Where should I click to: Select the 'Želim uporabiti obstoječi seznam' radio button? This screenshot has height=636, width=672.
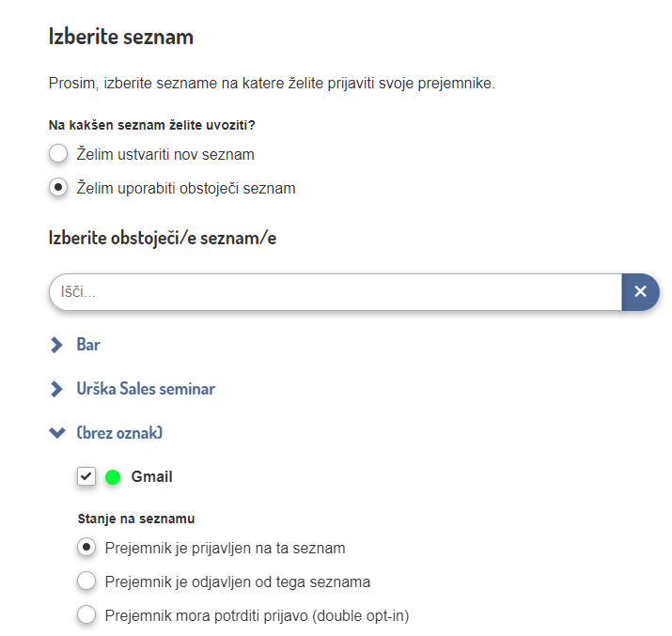[58, 188]
